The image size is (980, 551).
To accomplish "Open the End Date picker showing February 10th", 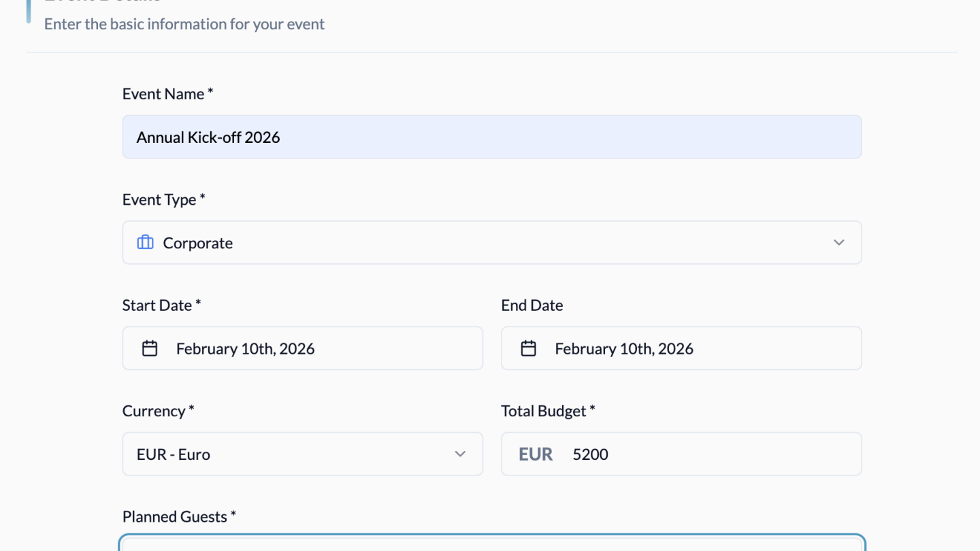I will click(x=681, y=348).
